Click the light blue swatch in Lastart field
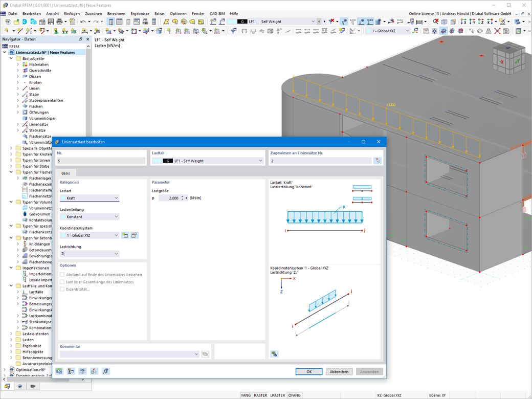 pyautogui.click(x=63, y=198)
